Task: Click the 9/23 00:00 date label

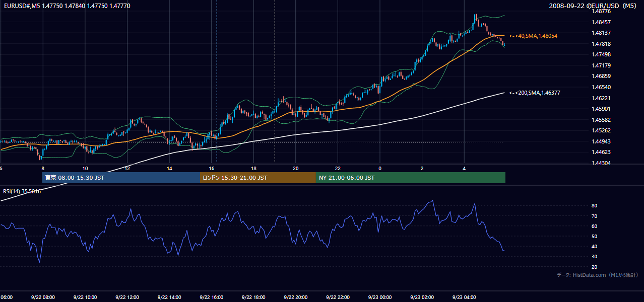Action: coord(380,297)
